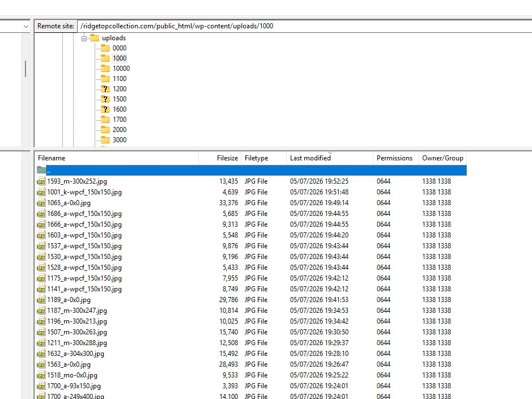Select folder 1000 in the remote tree

tap(120, 58)
